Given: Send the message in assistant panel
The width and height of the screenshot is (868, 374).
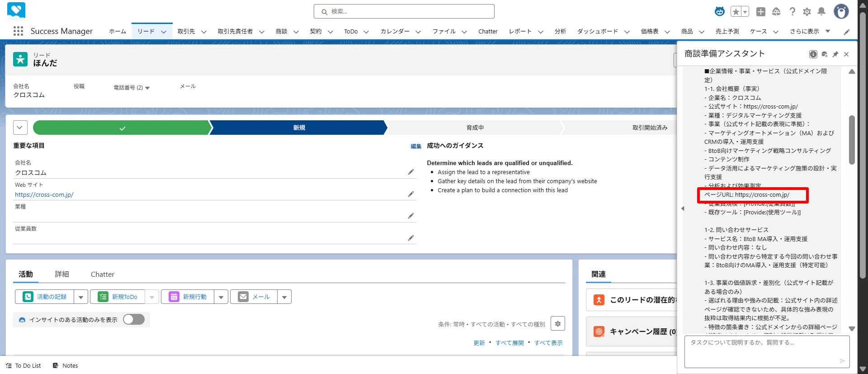Looking at the screenshot, I should click(842, 360).
